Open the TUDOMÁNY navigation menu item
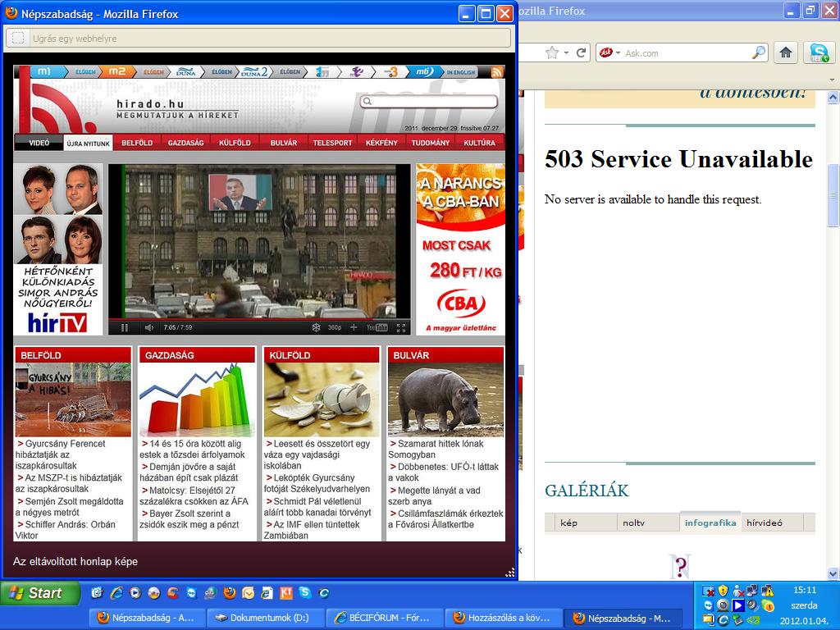The width and height of the screenshot is (840, 630). coord(430,143)
